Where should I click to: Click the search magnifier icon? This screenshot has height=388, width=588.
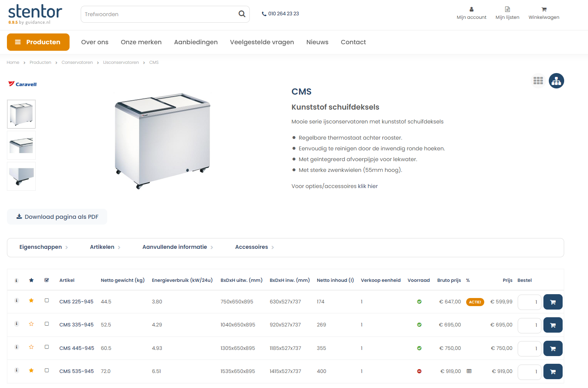pyautogui.click(x=242, y=14)
